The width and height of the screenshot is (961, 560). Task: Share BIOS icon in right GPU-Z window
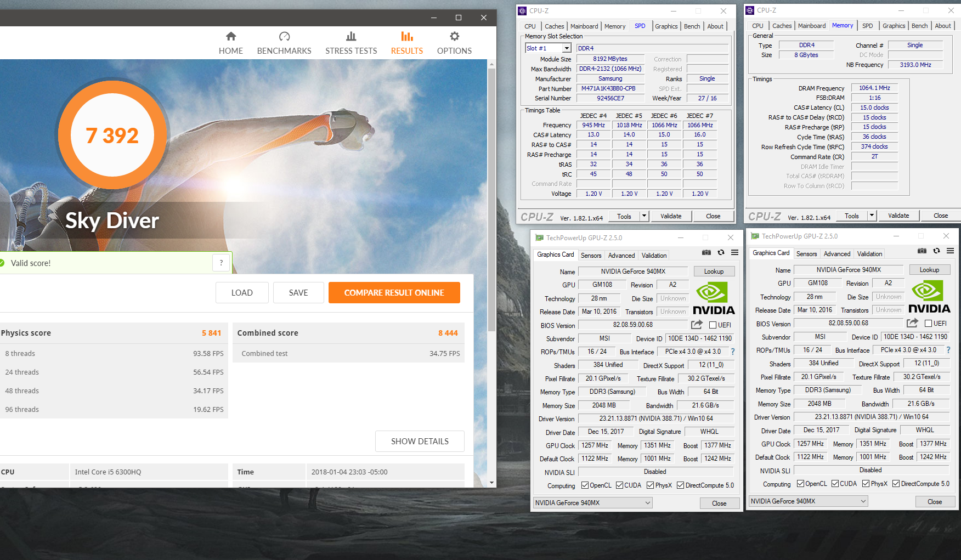pyautogui.click(x=912, y=323)
